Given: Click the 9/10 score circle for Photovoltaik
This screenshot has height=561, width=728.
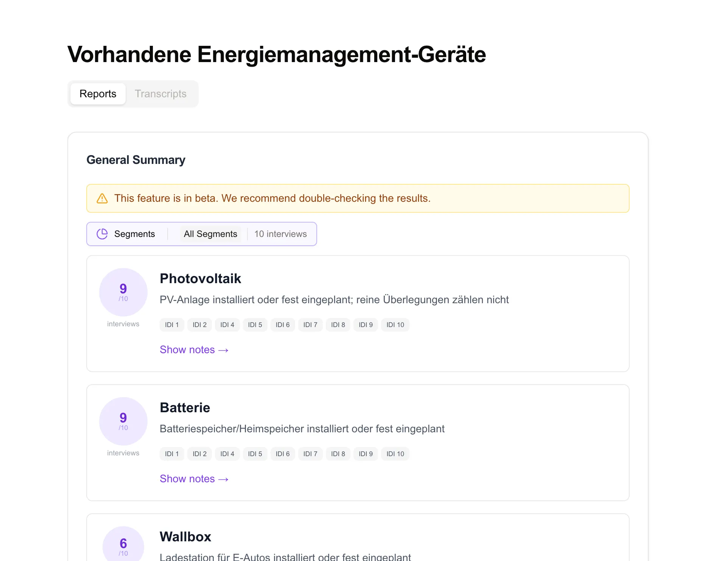Looking at the screenshot, I should click(123, 292).
